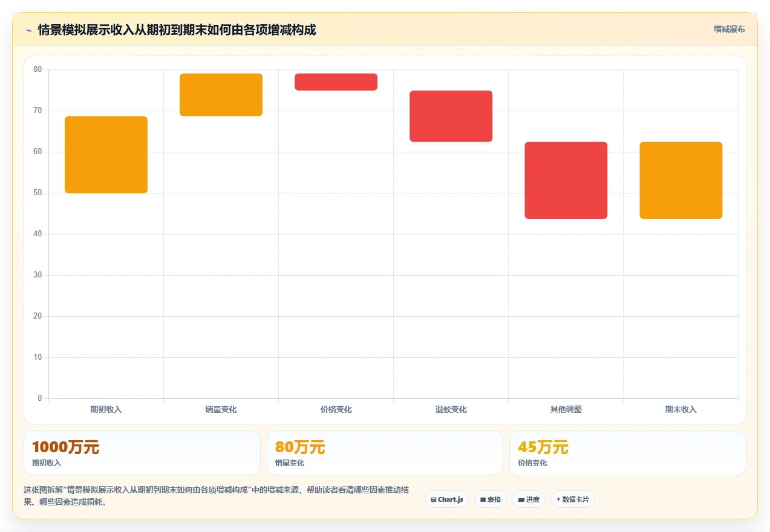The width and height of the screenshot is (770, 532).
Task: Click the 20 y-axis tick label
Action: tap(38, 316)
